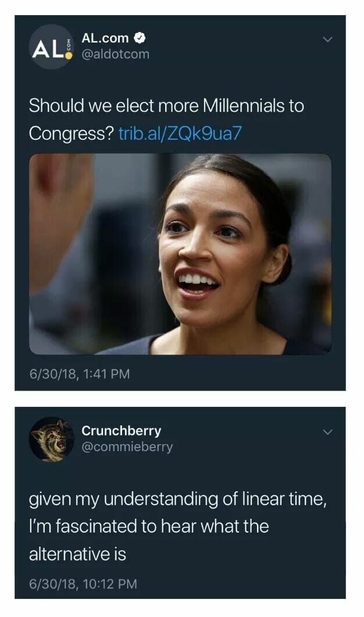Select the 6/30/18, 10:12 PM timestamp
Image resolution: width=364 pixels, height=617 pixels.
point(83,584)
